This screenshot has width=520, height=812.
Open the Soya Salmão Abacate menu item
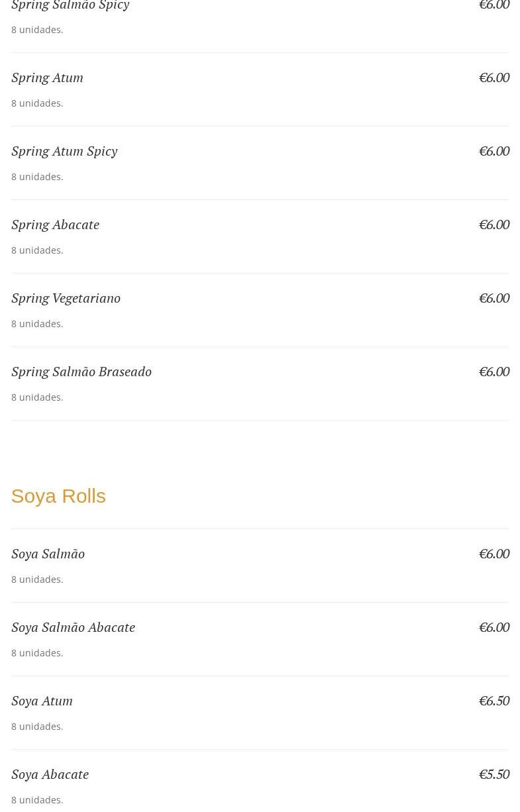(x=73, y=627)
